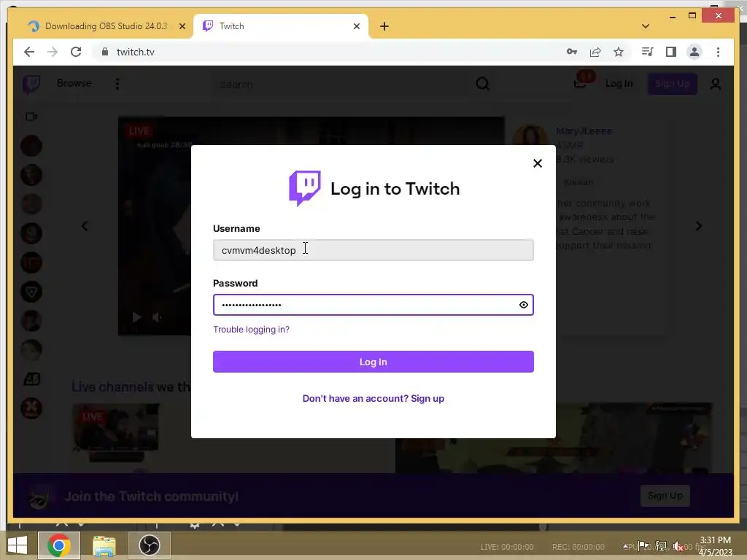Switch to Downloading OBS Studio tab
The height and width of the screenshot is (560, 747).
click(x=106, y=26)
